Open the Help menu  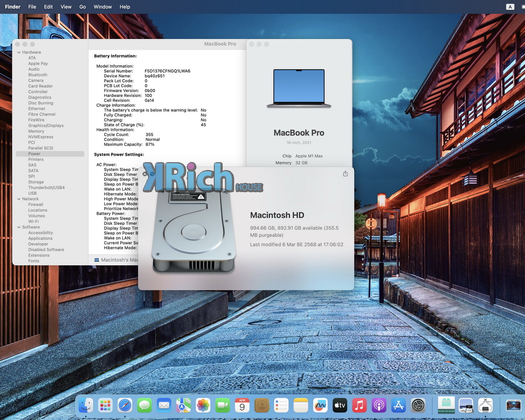pyautogui.click(x=125, y=7)
